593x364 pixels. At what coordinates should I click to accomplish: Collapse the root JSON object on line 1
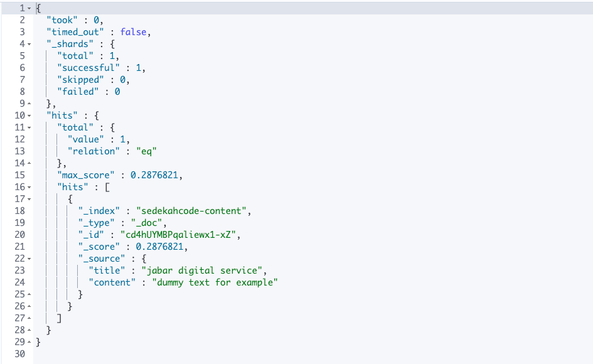(x=29, y=8)
